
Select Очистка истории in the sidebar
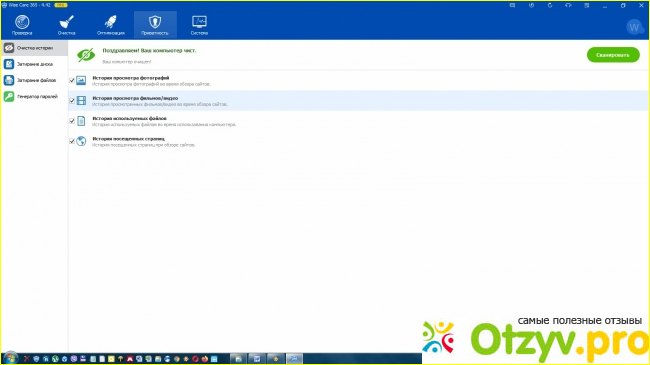tap(34, 48)
